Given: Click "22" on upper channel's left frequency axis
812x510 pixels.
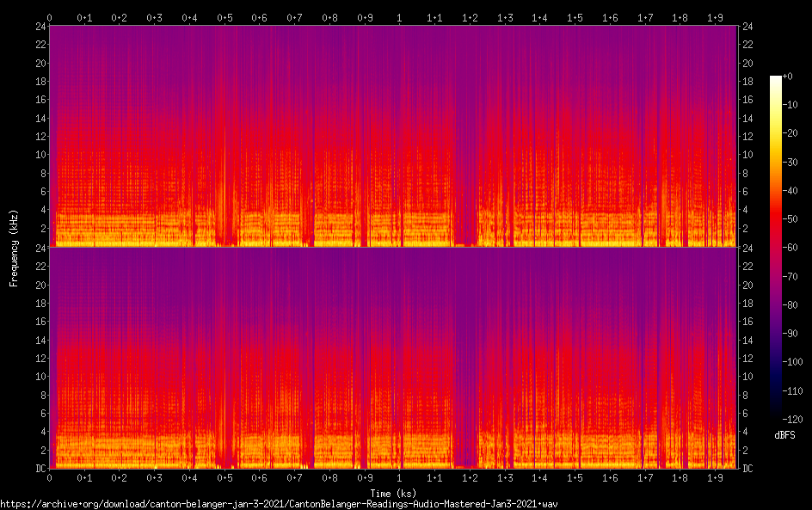Looking at the screenshot, I should 40,45.
